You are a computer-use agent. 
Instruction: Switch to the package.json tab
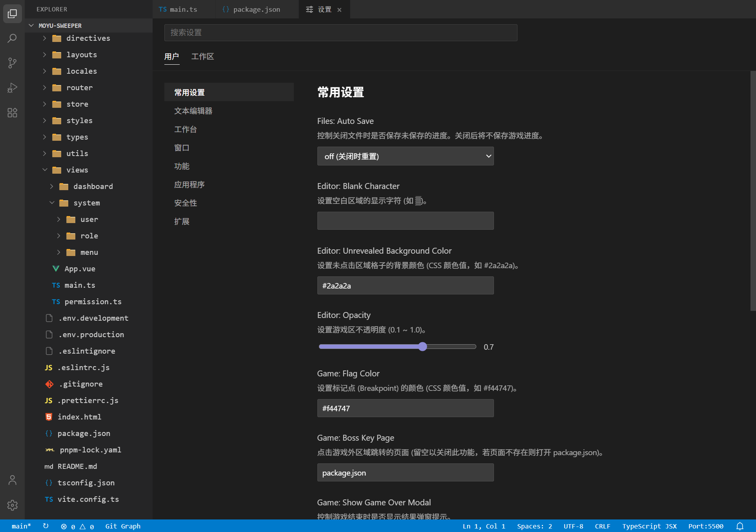[256, 9]
